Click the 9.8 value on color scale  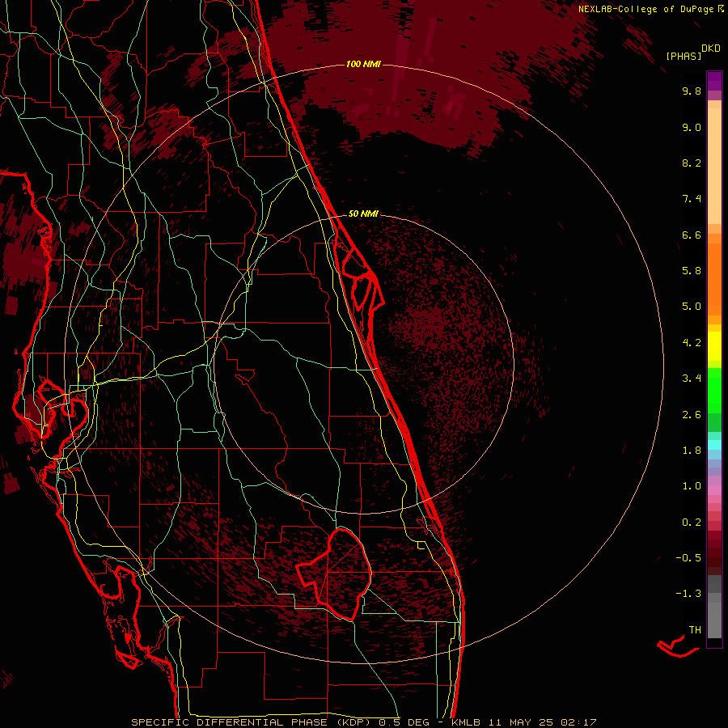692,91
